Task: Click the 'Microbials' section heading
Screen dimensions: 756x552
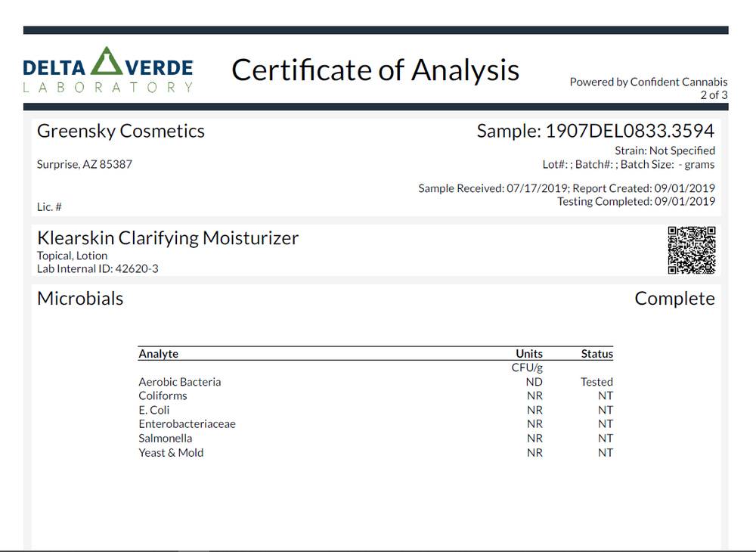Action: [80, 299]
